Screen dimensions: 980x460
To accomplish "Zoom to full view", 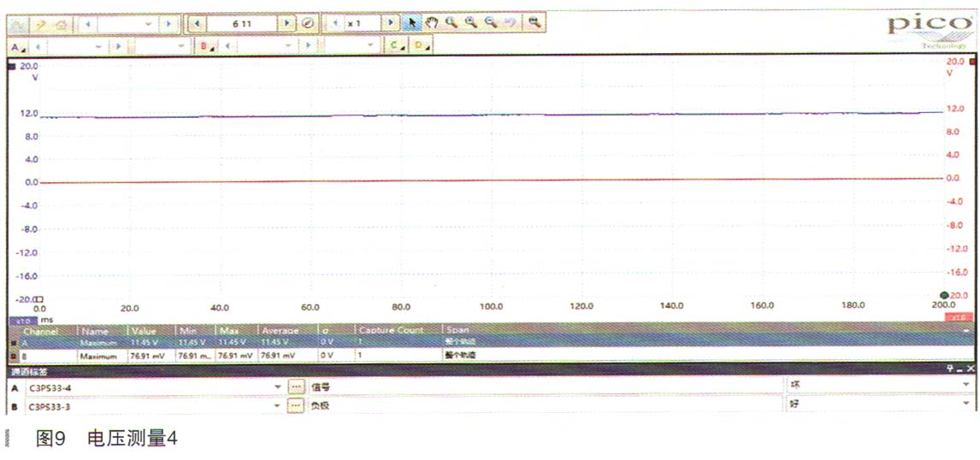I will tap(534, 23).
